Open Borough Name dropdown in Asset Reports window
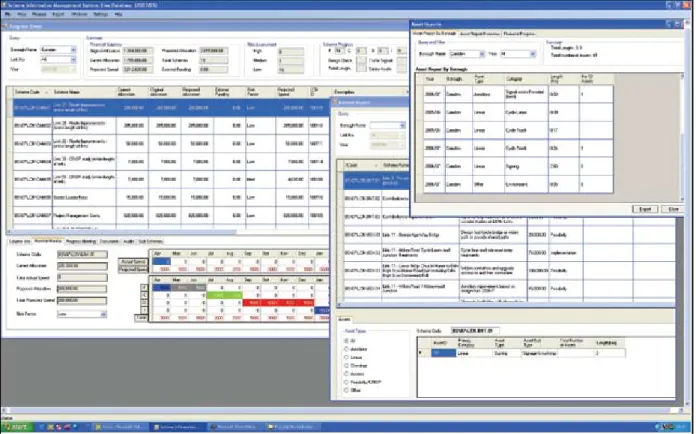696x434 pixels. (482, 54)
